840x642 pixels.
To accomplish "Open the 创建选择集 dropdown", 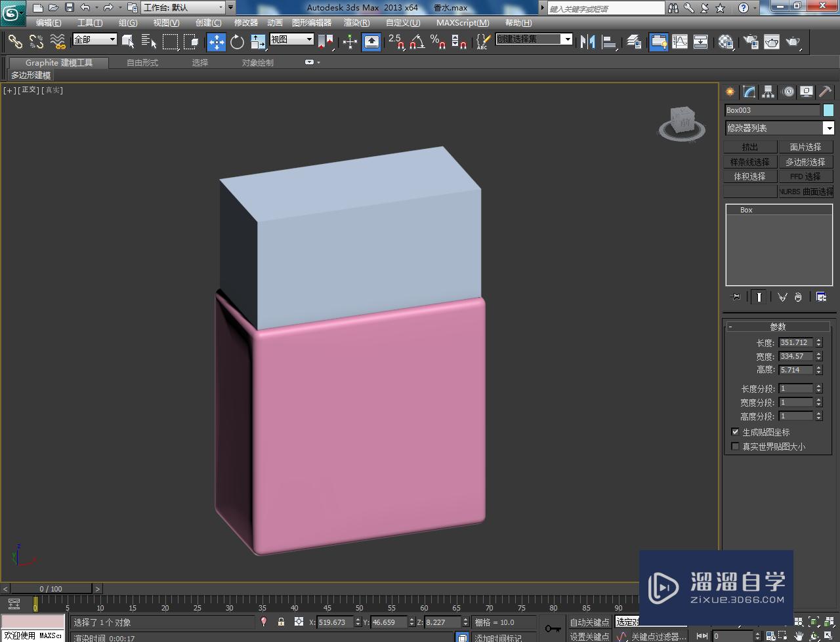I will 567,39.
